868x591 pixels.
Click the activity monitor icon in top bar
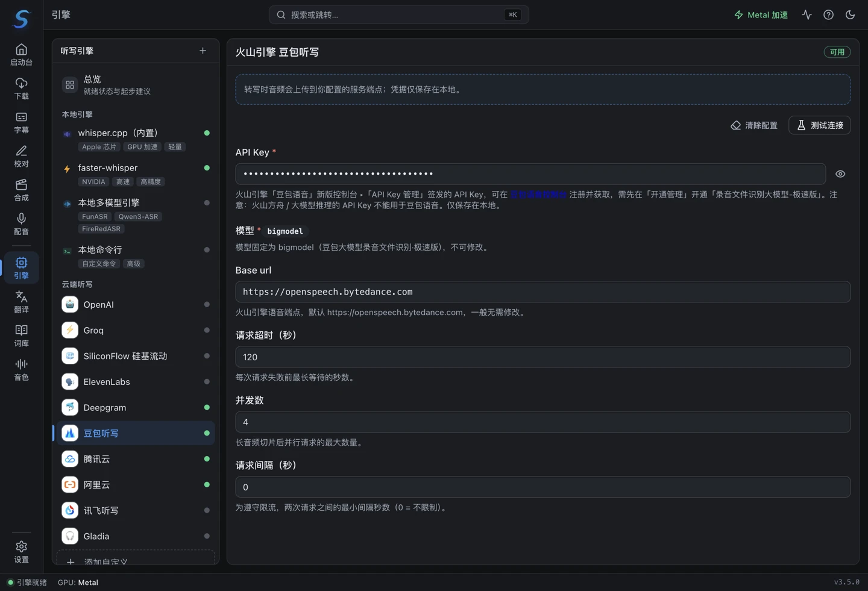point(807,14)
